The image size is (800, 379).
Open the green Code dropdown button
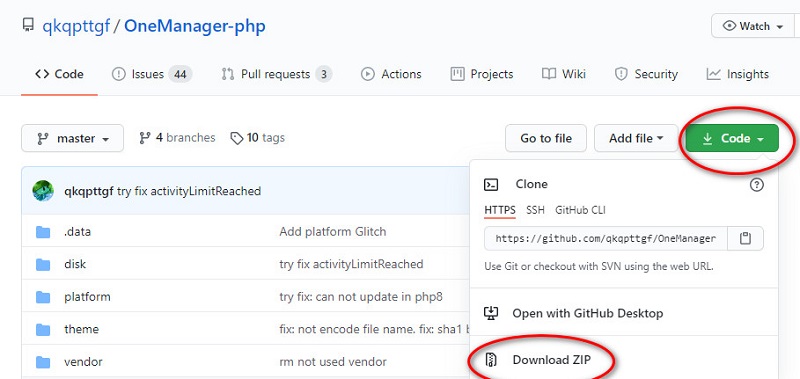[x=733, y=138]
